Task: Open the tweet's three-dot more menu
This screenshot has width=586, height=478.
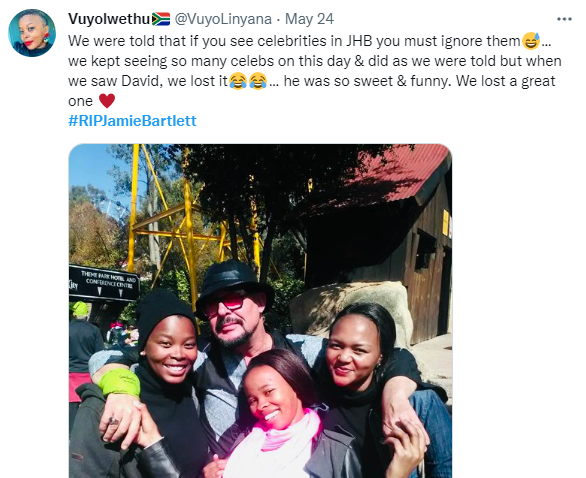Action: pyautogui.click(x=564, y=19)
